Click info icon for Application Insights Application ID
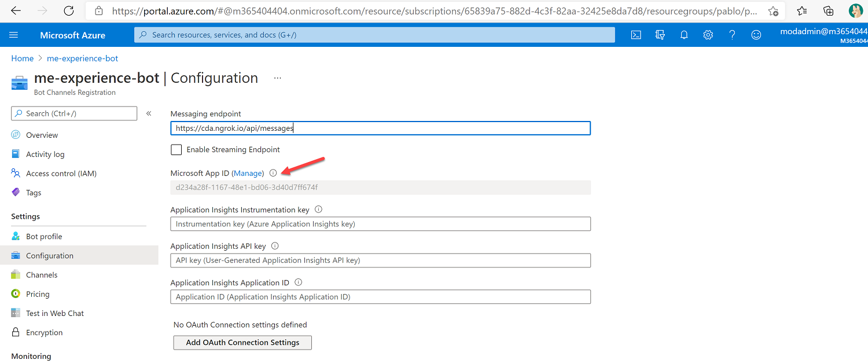This screenshot has height=364, width=868. point(299,282)
